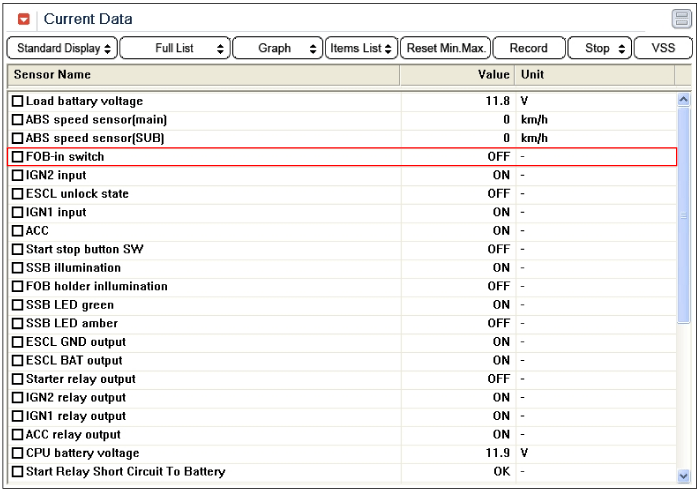
Task: Check the ESCL BAT output checkbox
Action: click(x=17, y=360)
